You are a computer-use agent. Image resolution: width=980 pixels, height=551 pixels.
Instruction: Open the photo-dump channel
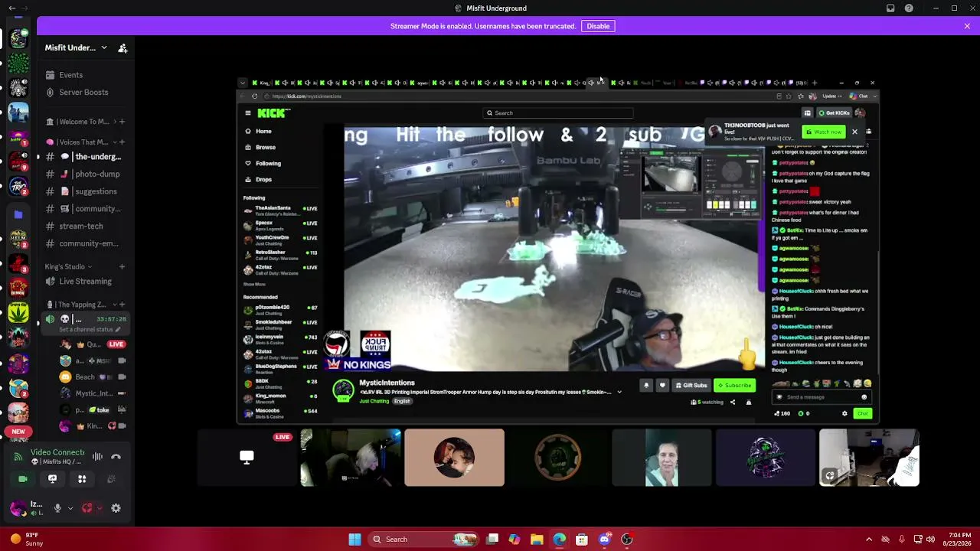pyautogui.click(x=87, y=174)
